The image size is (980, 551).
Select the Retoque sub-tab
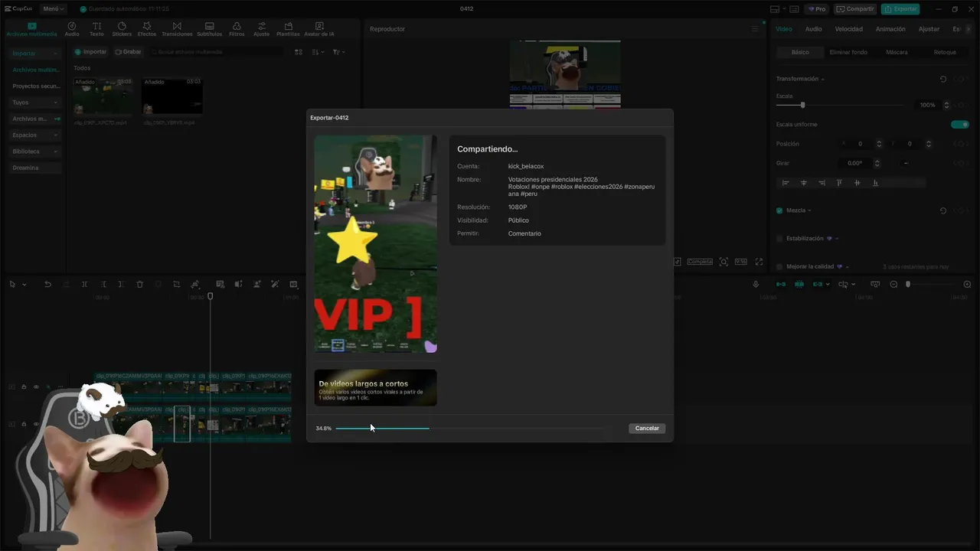coord(945,52)
